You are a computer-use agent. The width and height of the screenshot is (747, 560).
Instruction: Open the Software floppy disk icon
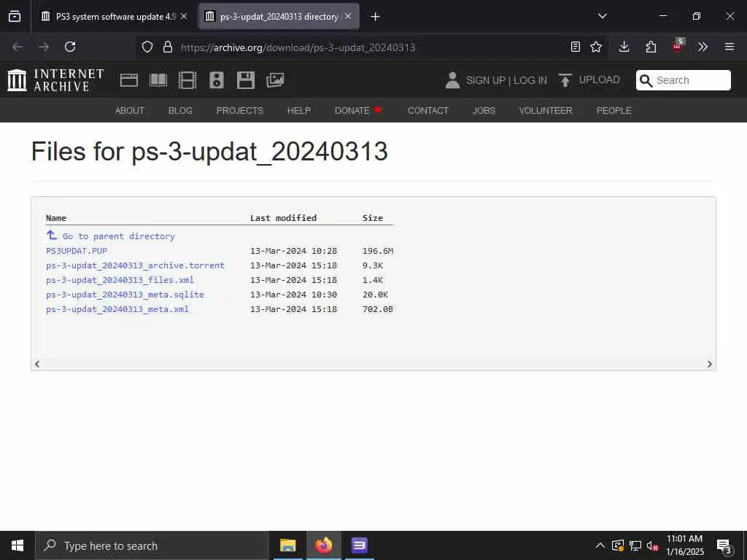246,80
